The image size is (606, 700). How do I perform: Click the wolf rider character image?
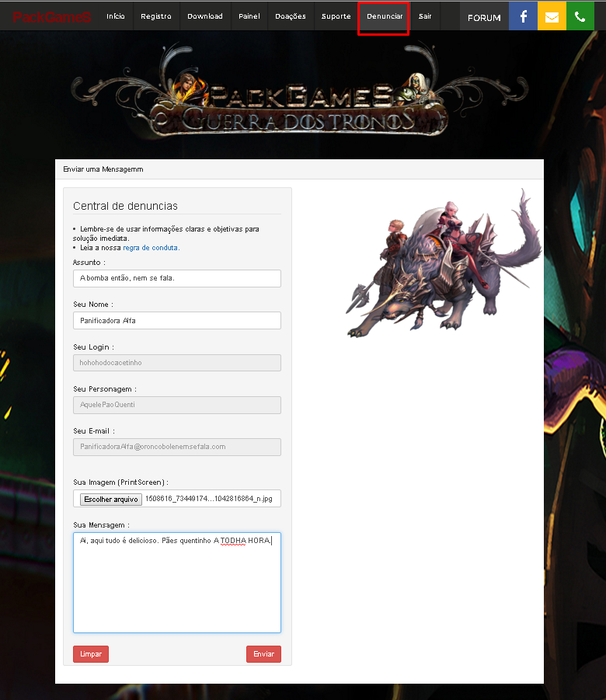(444, 263)
